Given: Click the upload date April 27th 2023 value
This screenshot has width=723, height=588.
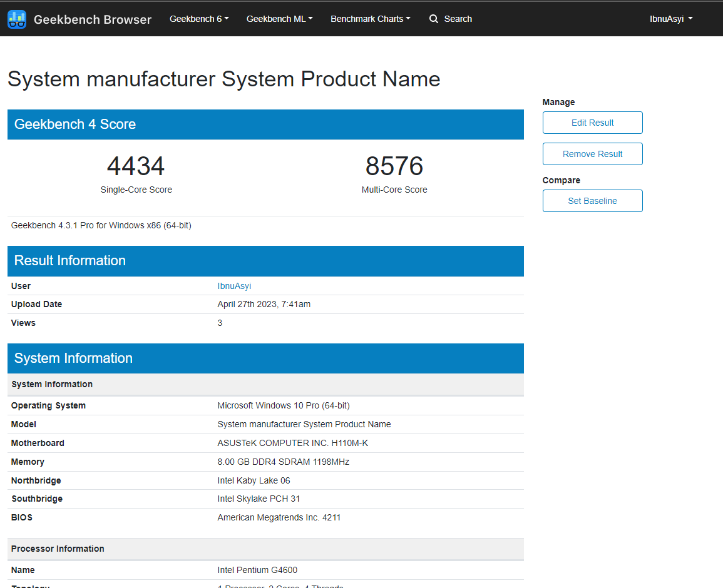Looking at the screenshot, I should (264, 304).
